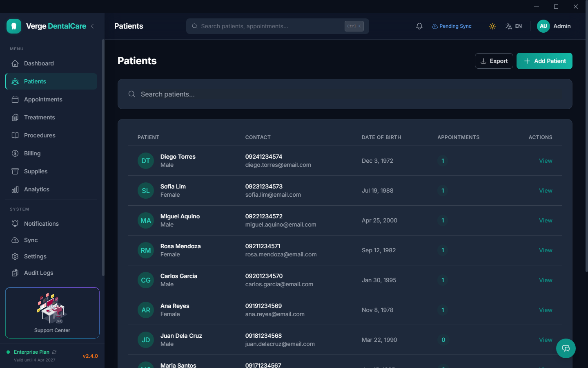Click the APPOINTMENTS column header
Viewport: 588px width, 368px height.
click(x=459, y=137)
